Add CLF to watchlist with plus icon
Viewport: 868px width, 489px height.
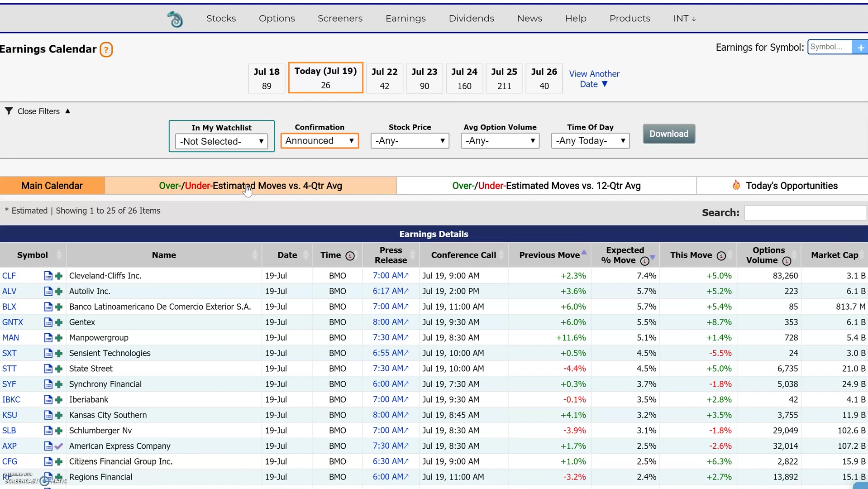coord(59,276)
